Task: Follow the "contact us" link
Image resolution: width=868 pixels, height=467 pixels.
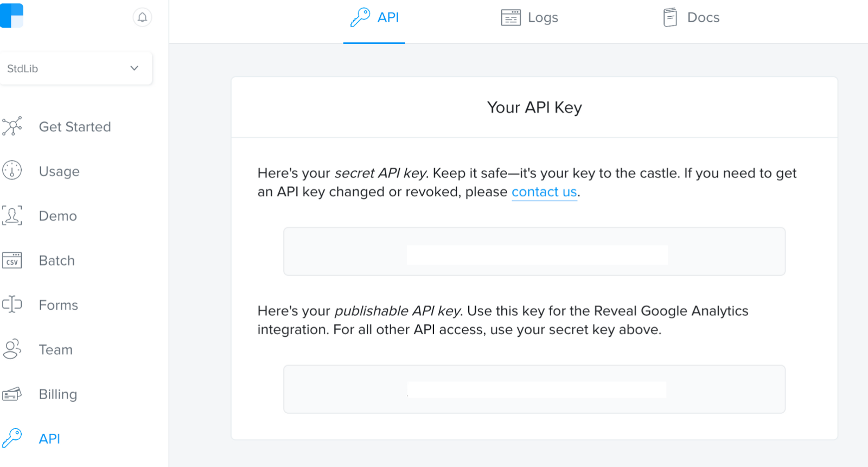Action: point(544,192)
